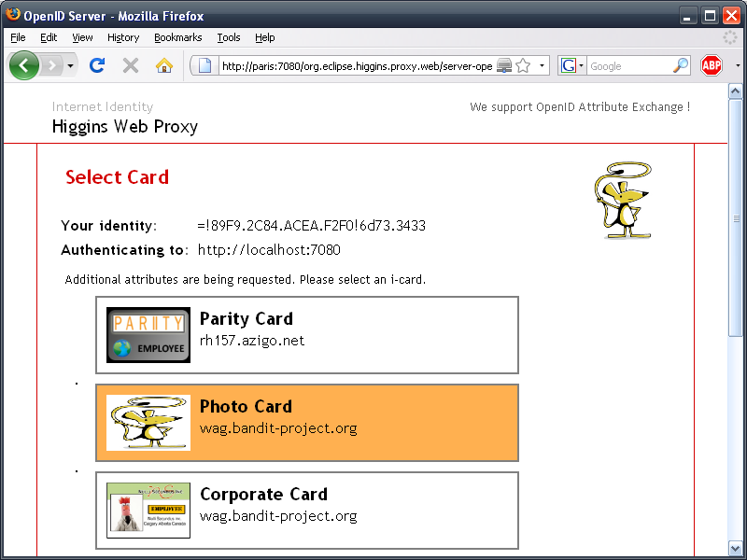Open the Edit menu

pos(49,37)
